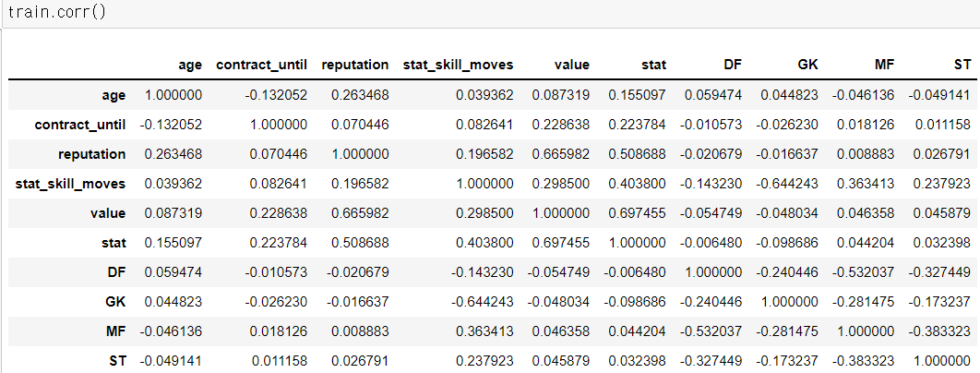Click 0.155097 in age row, stat column
Image resolution: width=980 pixels, height=373 pixels.
[639, 95]
